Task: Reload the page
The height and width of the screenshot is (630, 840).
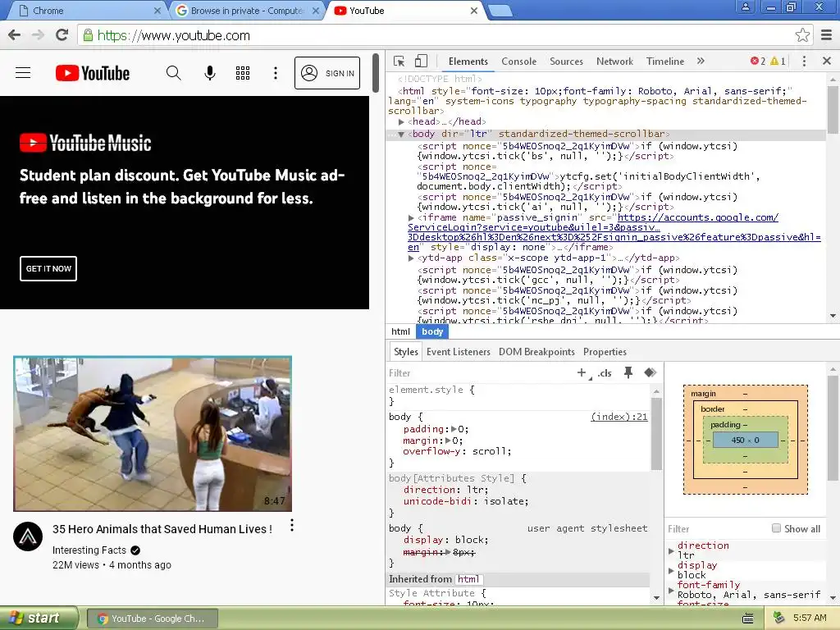Action: [62, 35]
